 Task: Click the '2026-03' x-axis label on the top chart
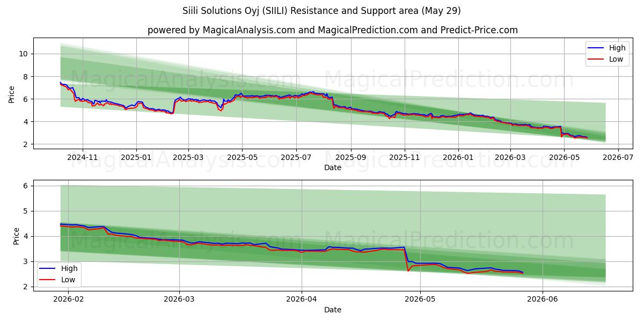[510, 158]
